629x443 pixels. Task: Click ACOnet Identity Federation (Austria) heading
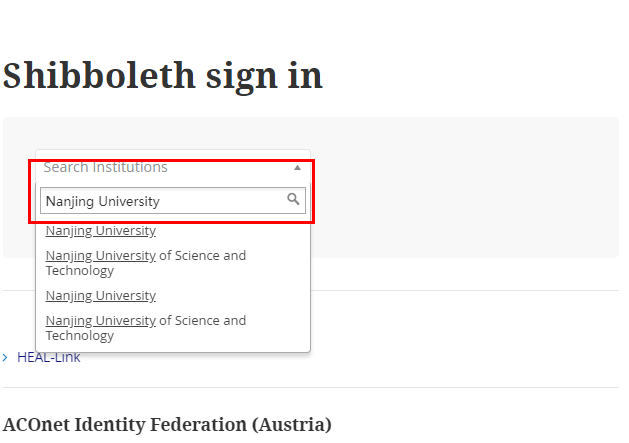click(x=167, y=424)
